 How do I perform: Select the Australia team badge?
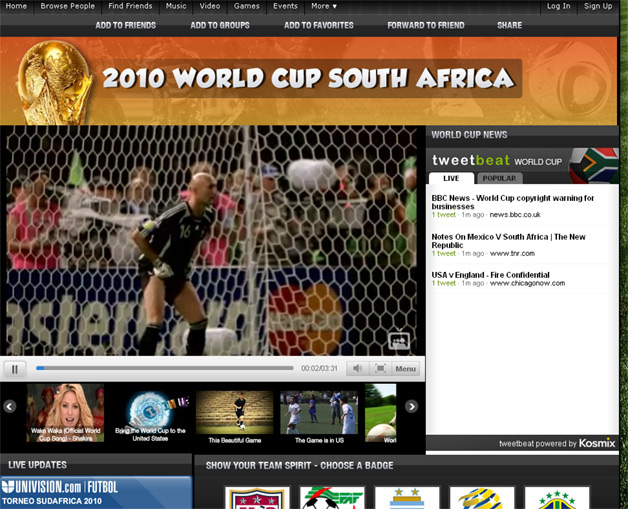click(x=482, y=498)
